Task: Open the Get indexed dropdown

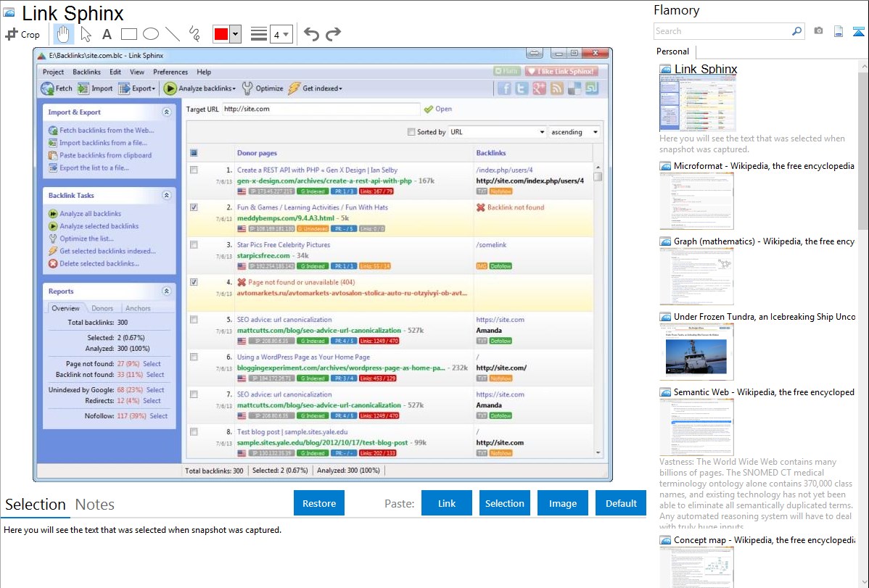Action: tap(316, 88)
